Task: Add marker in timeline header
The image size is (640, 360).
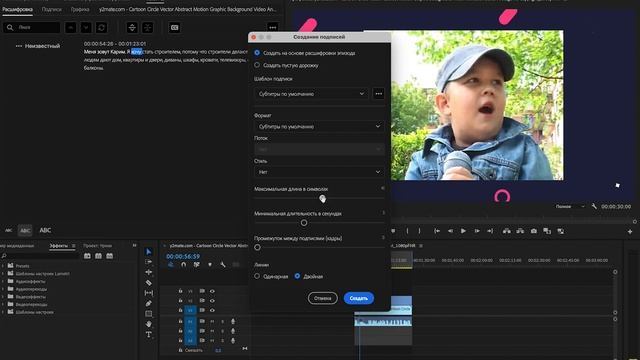Action: tap(210, 264)
